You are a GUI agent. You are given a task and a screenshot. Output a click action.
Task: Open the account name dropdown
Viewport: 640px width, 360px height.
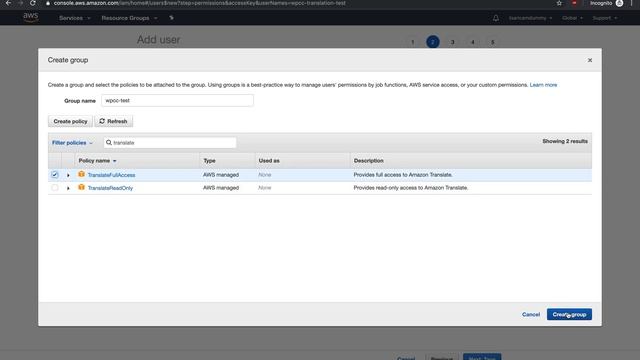pyautogui.click(x=530, y=18)
